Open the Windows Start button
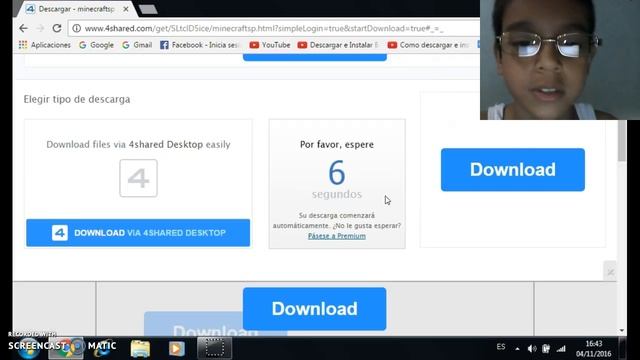Viewport: 640px width, 360px height. click(28, 348)
